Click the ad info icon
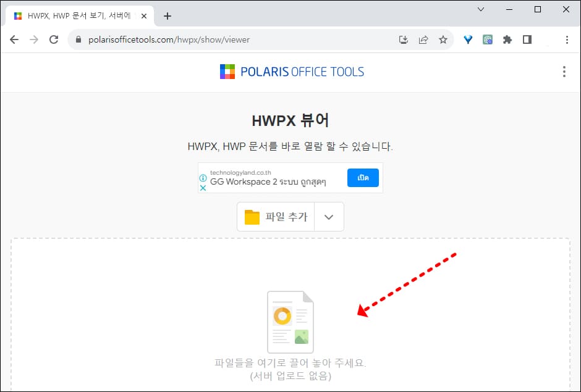 (202, 178)
